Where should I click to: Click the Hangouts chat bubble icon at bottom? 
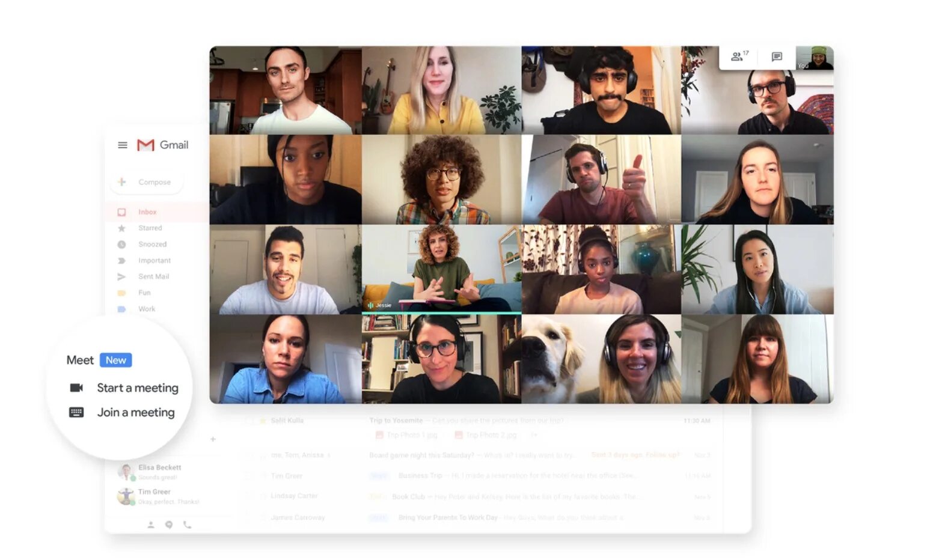(x=169, y=525)
